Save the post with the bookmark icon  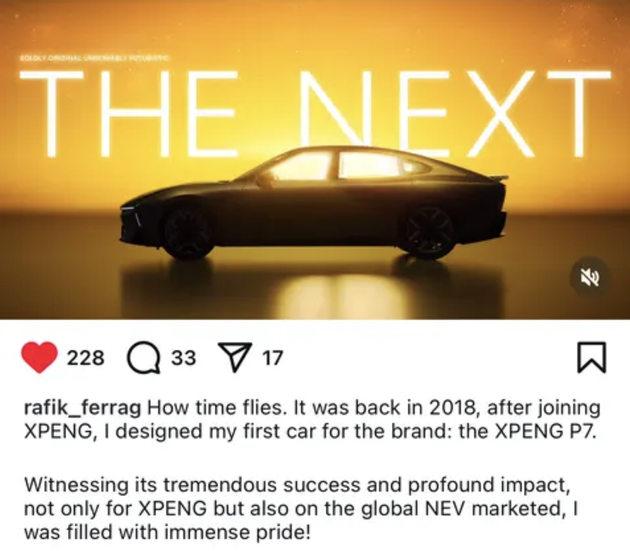coord(591,357)
